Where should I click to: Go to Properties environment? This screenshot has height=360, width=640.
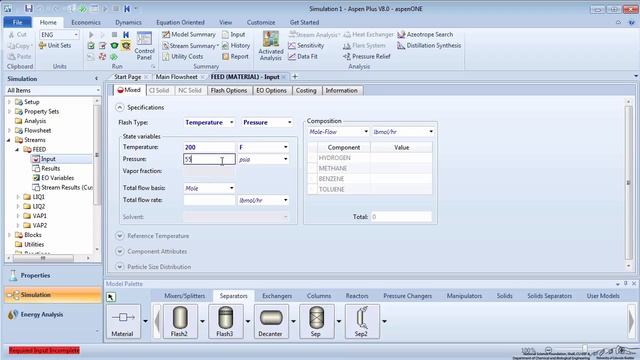point(53,276)
